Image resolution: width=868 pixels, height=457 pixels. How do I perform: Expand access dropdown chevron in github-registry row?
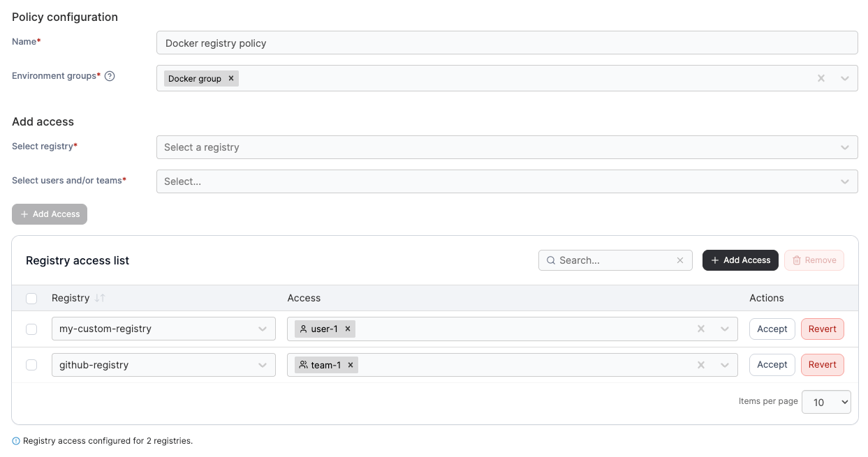click(x=725, y=365)
